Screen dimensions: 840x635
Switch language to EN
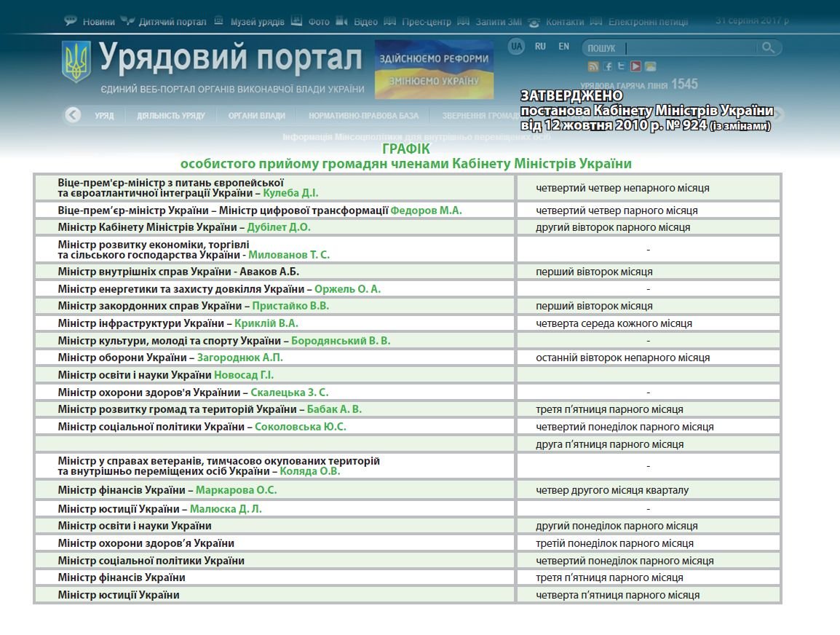(564, 47)
